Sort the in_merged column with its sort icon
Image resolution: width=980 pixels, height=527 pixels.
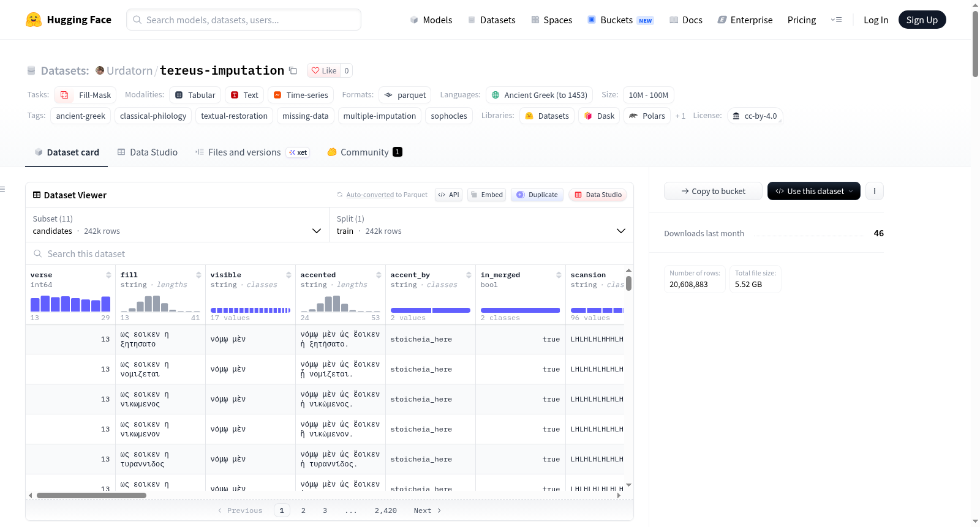559,275
